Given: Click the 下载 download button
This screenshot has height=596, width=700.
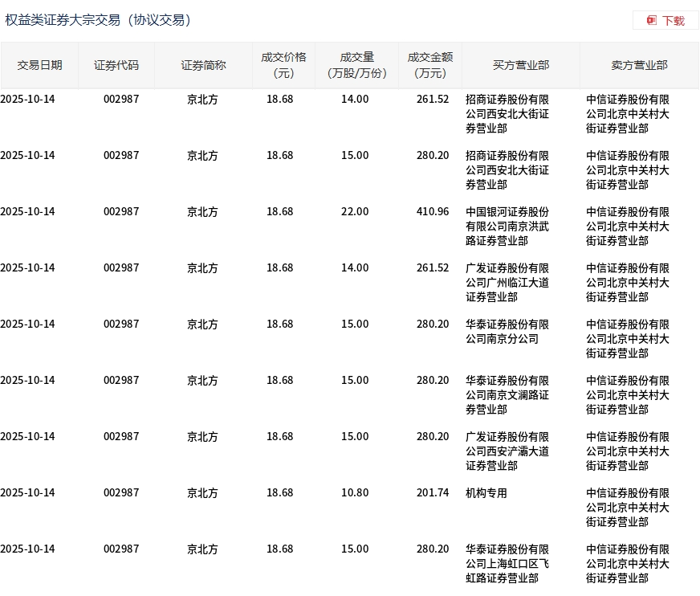Looking at the screenshot, I should 665,21.
